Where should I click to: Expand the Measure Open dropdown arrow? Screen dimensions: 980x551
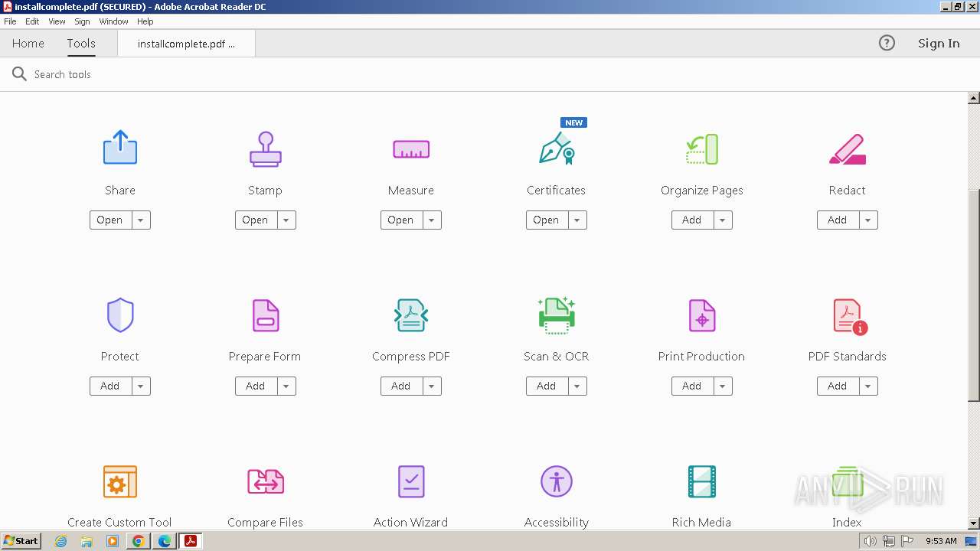point(432,220)
